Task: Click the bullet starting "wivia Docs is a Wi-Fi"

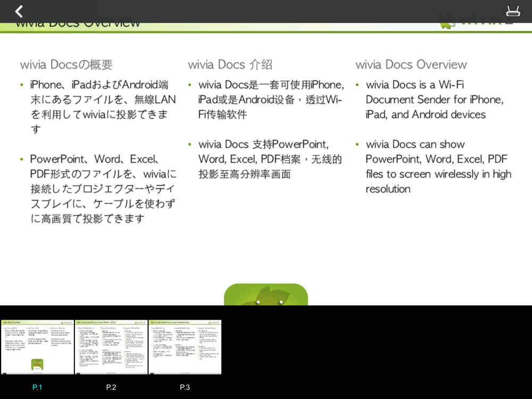Action: [x=434, y=99]
